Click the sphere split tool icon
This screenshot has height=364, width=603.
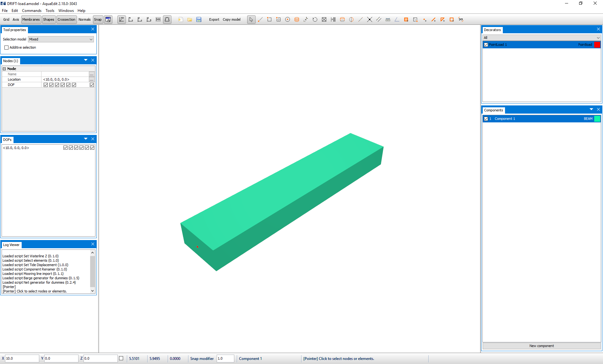click(351, 19)
